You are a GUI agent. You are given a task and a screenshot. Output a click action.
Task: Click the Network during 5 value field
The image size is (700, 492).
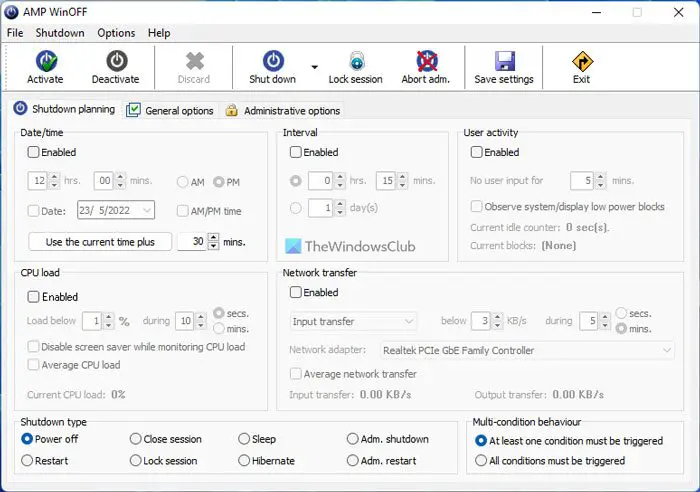pos(590,321)
